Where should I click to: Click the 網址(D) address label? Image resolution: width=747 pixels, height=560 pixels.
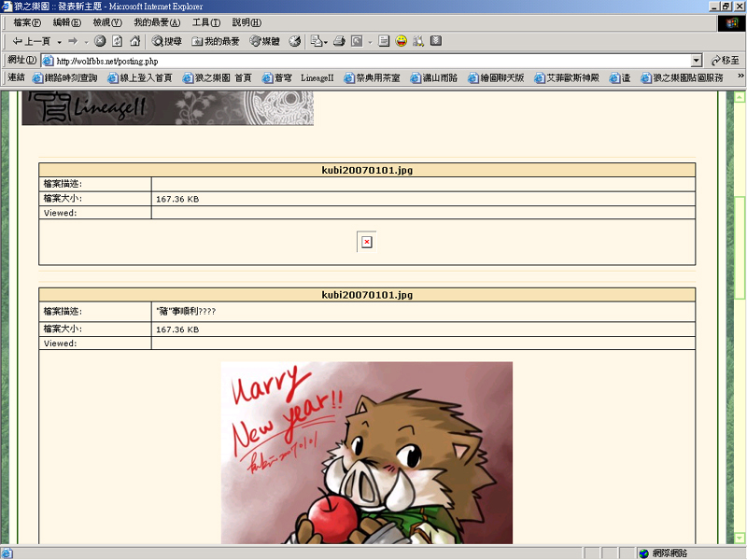(x=21, y=60)
